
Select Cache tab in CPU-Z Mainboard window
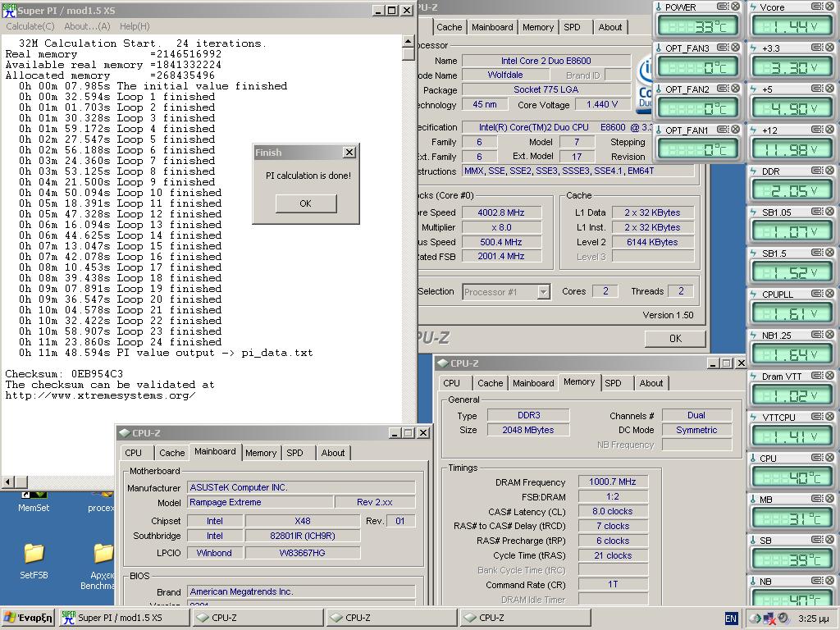172,453
